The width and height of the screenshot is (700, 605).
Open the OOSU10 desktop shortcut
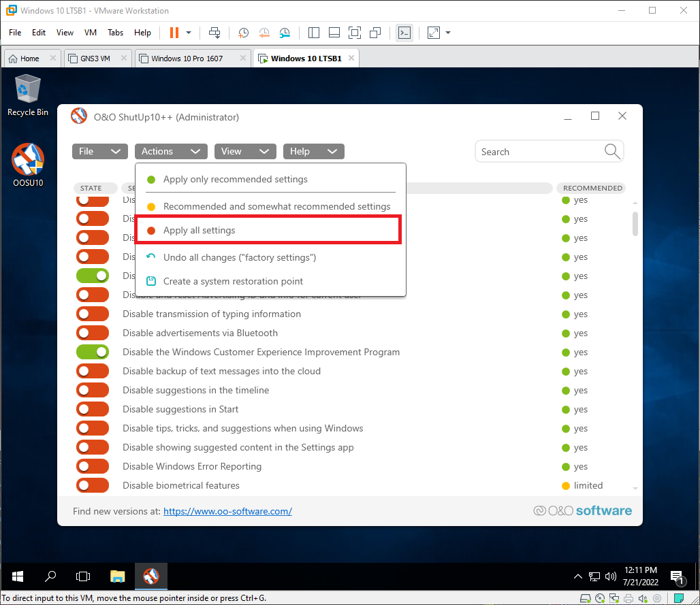[x=28, y=165]
